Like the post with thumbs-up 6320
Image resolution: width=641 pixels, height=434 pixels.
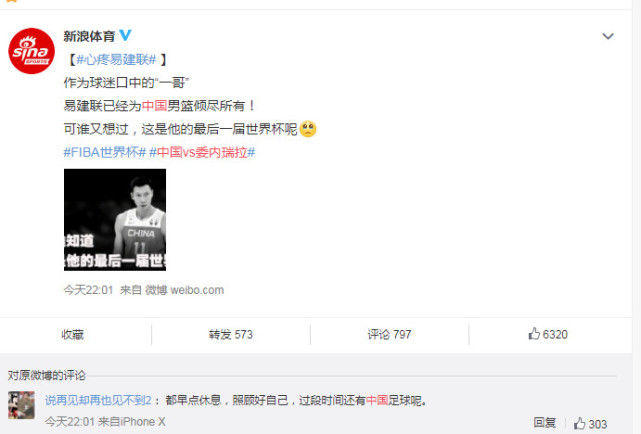coord(548,334)
